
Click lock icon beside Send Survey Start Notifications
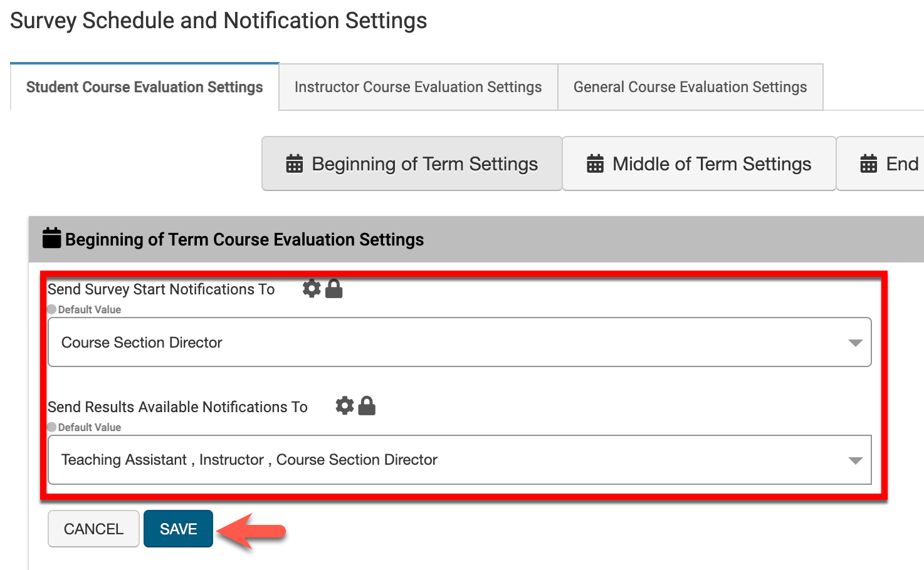coord(334,289)
